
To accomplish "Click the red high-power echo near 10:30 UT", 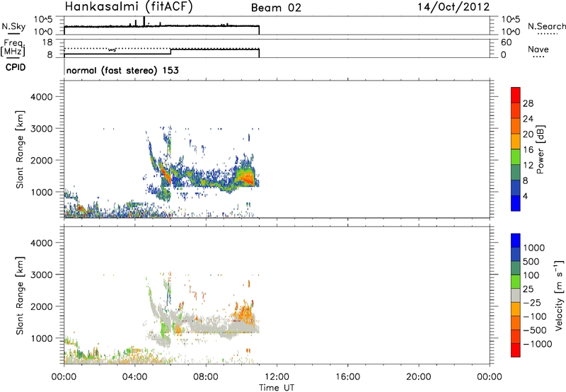I will click(x=249, y=178).
